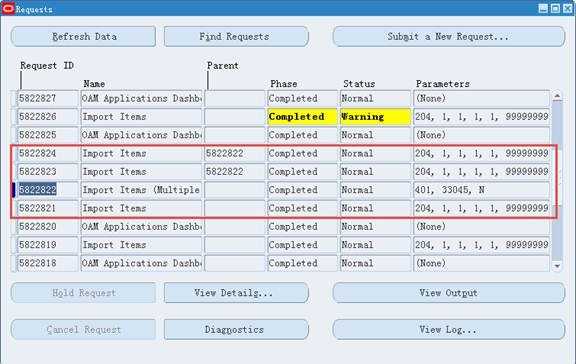Click parameters '401, 33045, N'
This screenshot has height=364, width=576.
[481, 190]
